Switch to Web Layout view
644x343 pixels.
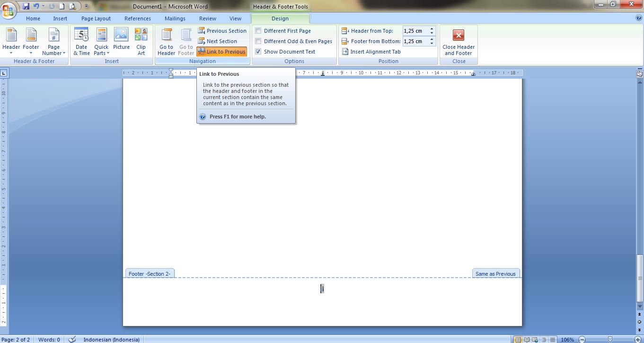[x=536, y=340]
